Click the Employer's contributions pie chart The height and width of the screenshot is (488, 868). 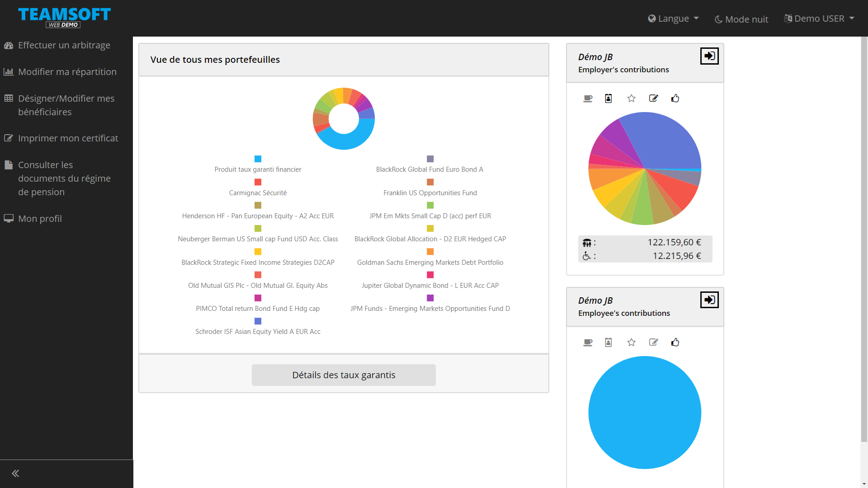[x=645, y=169]
